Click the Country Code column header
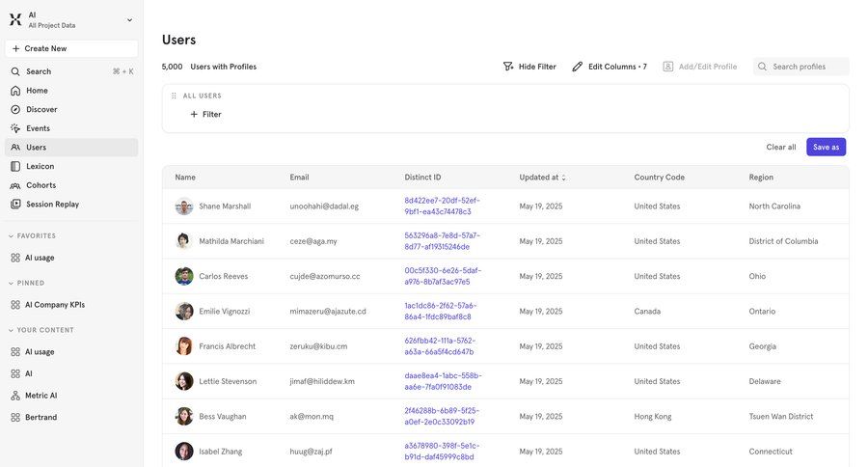 point(660,178)
